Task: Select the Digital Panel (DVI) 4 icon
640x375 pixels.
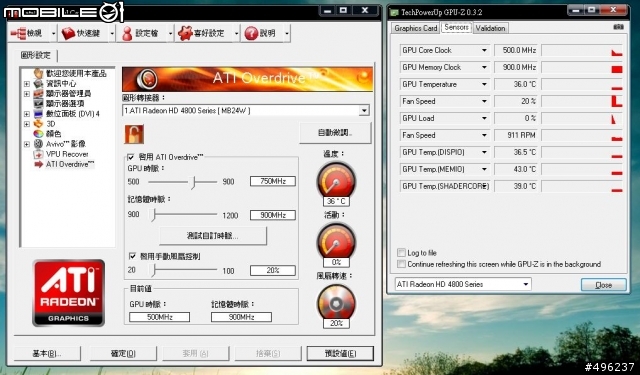Action: pyautogui.click(x=38, y=114)
